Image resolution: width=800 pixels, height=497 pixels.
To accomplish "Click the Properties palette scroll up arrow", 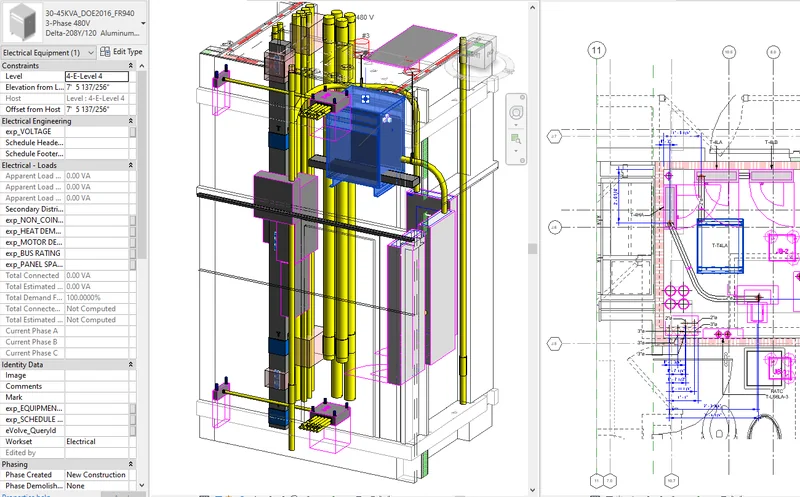I will tap(142, 66).
